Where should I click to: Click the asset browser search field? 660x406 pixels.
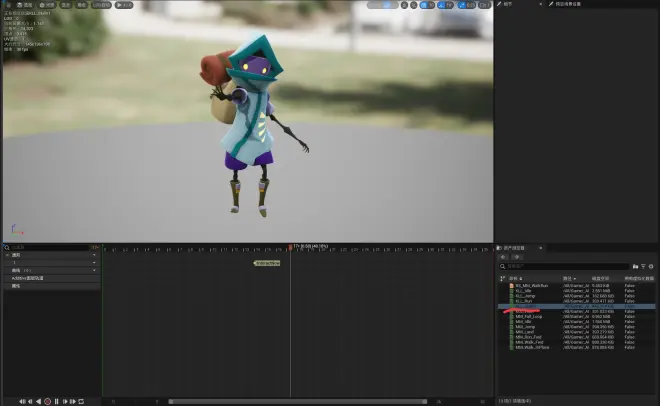[564, 266]
